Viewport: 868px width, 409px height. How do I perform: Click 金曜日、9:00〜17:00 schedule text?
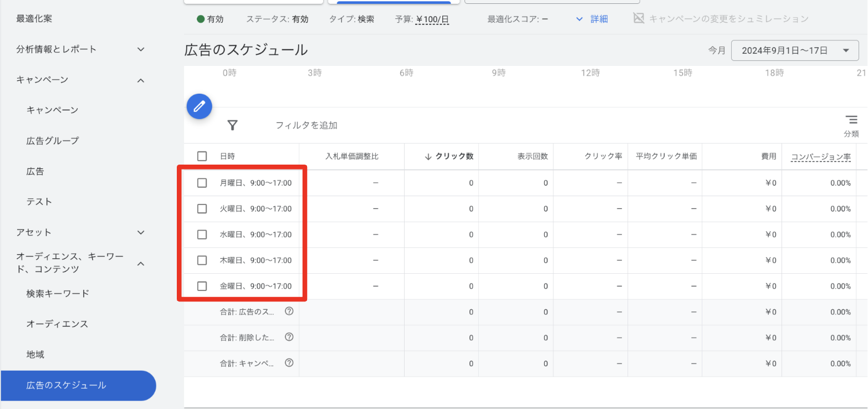pos(256,286)
